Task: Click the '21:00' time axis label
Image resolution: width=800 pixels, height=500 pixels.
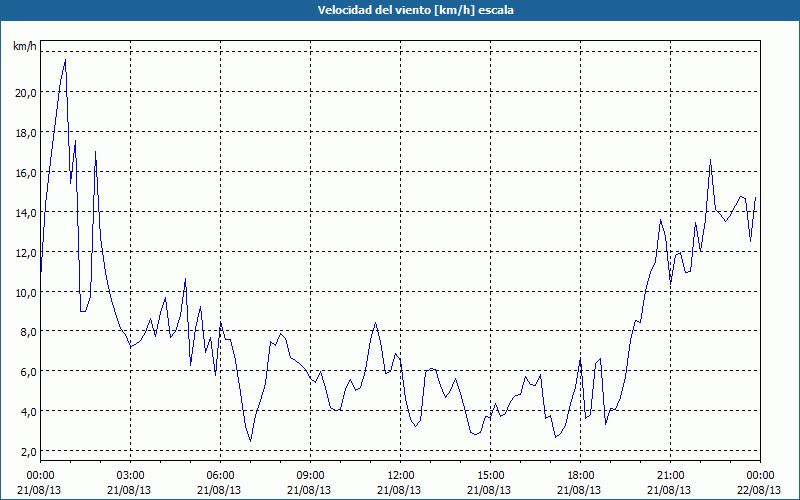Action: pos(670,476)
